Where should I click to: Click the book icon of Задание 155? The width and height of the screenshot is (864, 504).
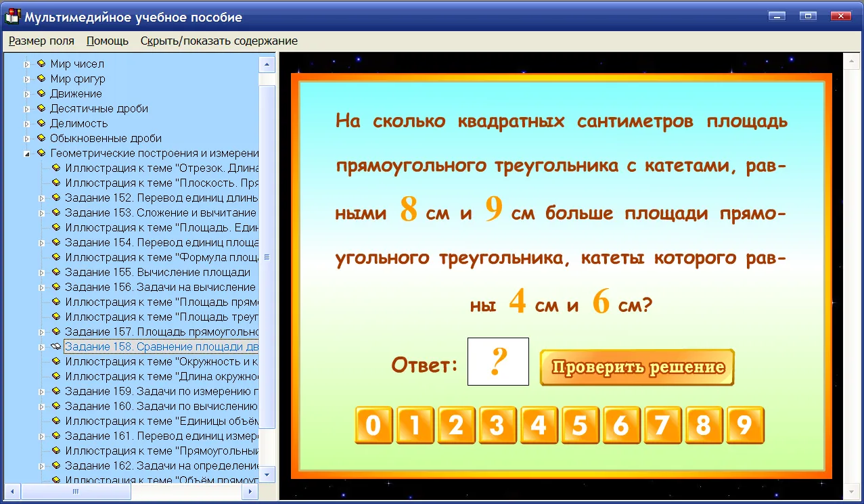click(x=56, y=272)
